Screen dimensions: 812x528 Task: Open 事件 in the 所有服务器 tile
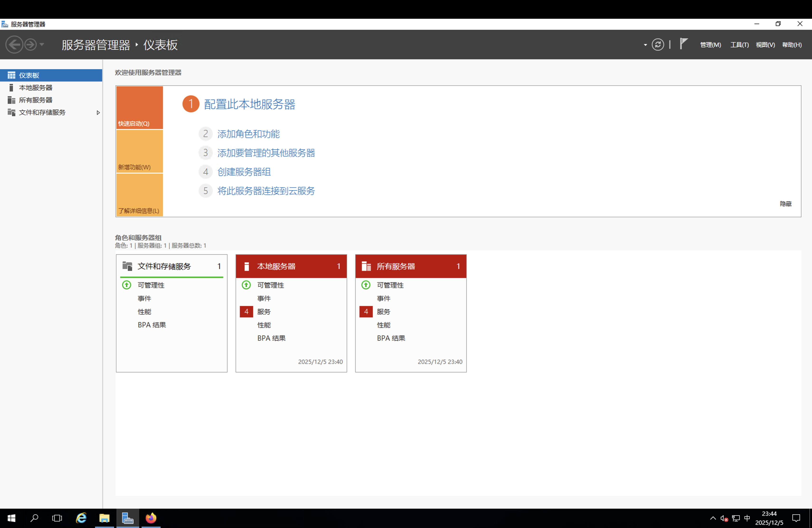pyautogui.click(x=383, y=298)
